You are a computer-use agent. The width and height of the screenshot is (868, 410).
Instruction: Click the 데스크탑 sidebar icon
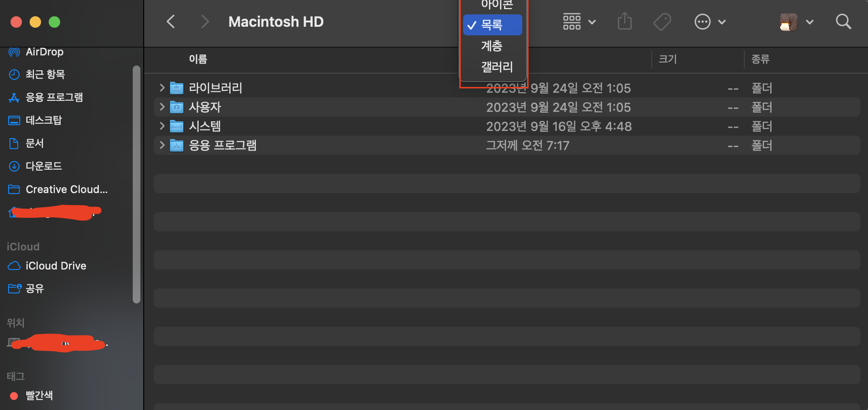pos(14,120)
